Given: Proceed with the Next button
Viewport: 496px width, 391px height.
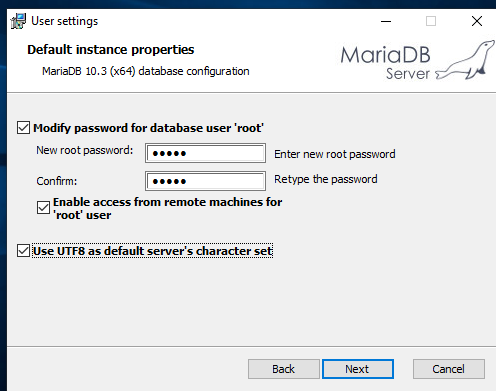Looking at the screenshot, I should point(358,369).
